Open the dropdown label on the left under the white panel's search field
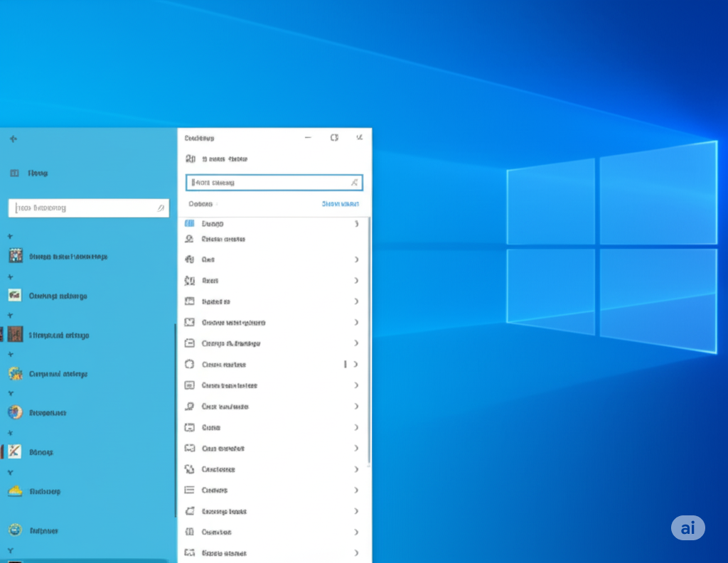728x563 pixels. coord(200,204)
